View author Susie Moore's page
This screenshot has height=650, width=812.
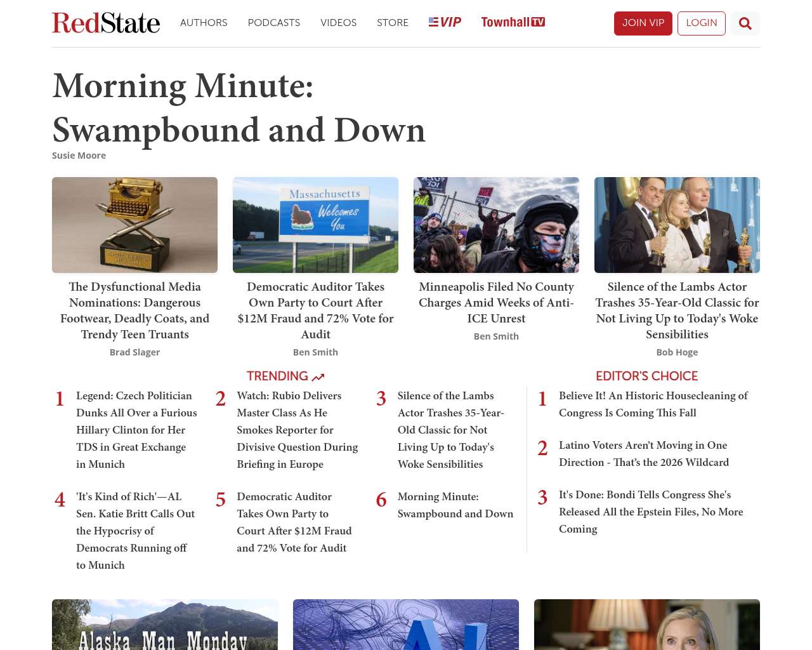click(x=79, y=156)
